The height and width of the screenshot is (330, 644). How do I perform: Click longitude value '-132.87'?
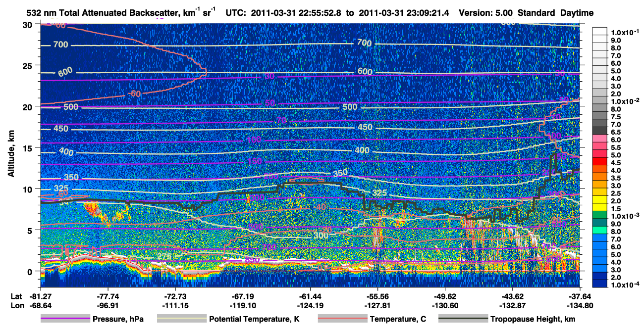pyautogui.click(x=512, y=305)
